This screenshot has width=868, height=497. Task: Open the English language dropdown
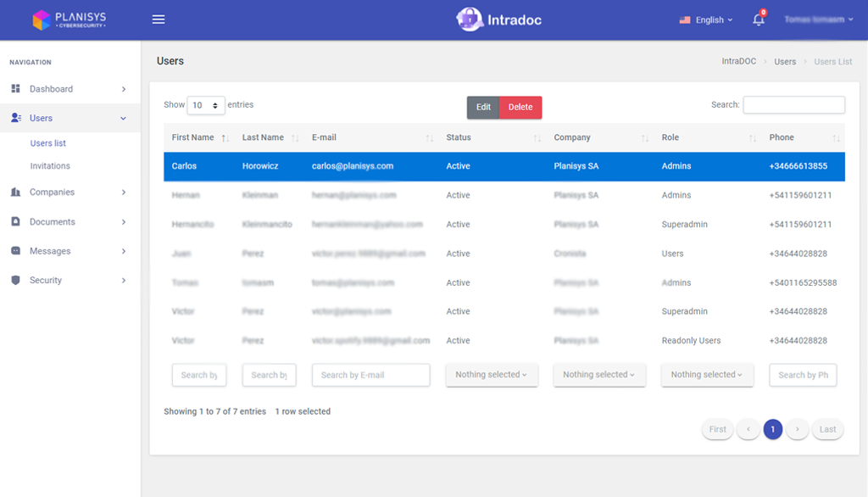[x=706, y=20]
